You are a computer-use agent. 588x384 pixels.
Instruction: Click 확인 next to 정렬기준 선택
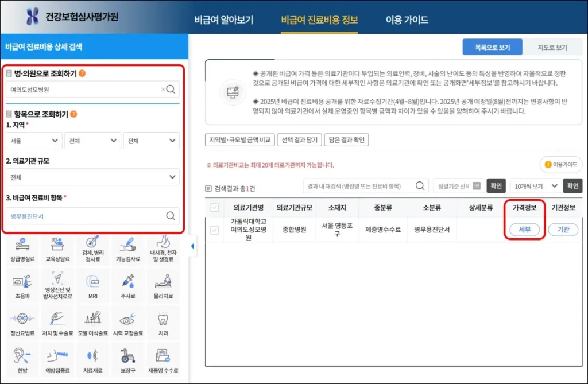(x=496, y=186)
